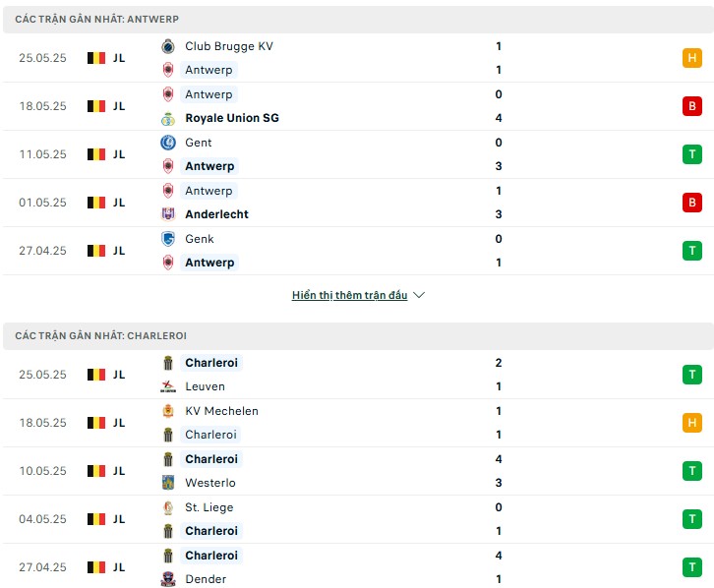Click the Gent team crest icon
714x588 pixels.
[x=168, y=143]
